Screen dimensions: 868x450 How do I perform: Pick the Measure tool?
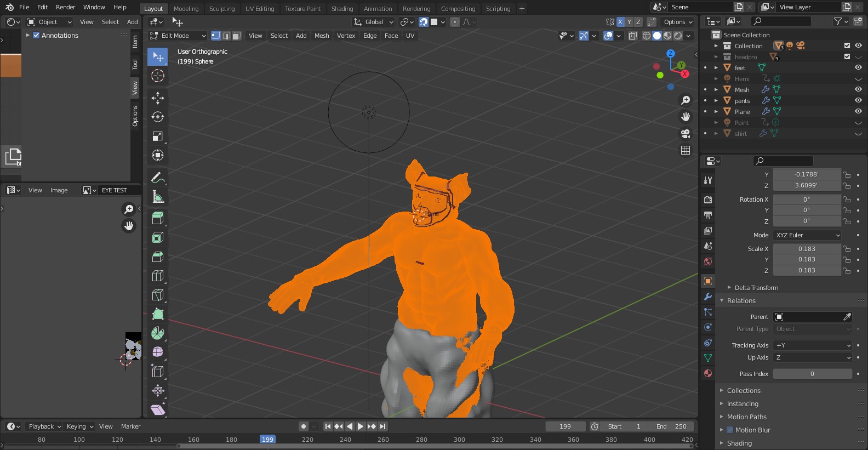pos(158,197)
